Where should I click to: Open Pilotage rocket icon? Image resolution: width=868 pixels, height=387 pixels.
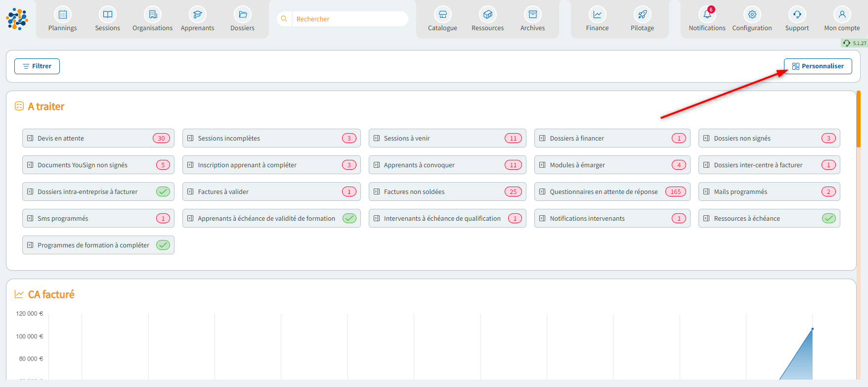tap(642, 15)
